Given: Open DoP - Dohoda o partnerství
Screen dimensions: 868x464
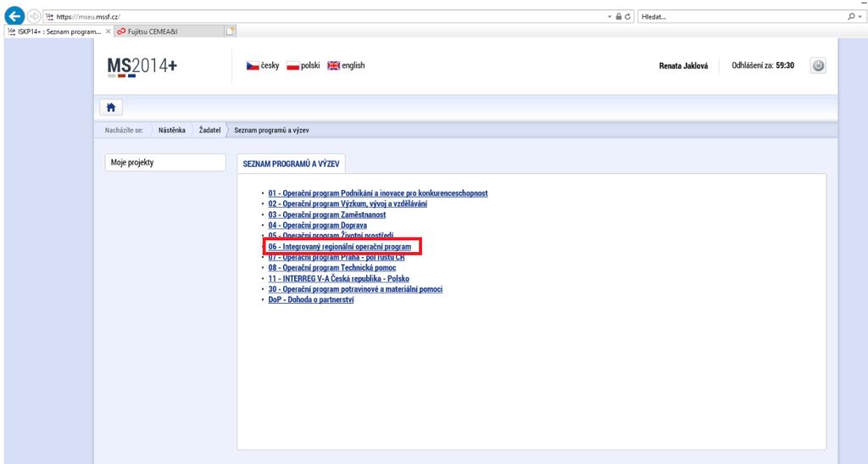Looking at the screenshot, I should point(311,299).
